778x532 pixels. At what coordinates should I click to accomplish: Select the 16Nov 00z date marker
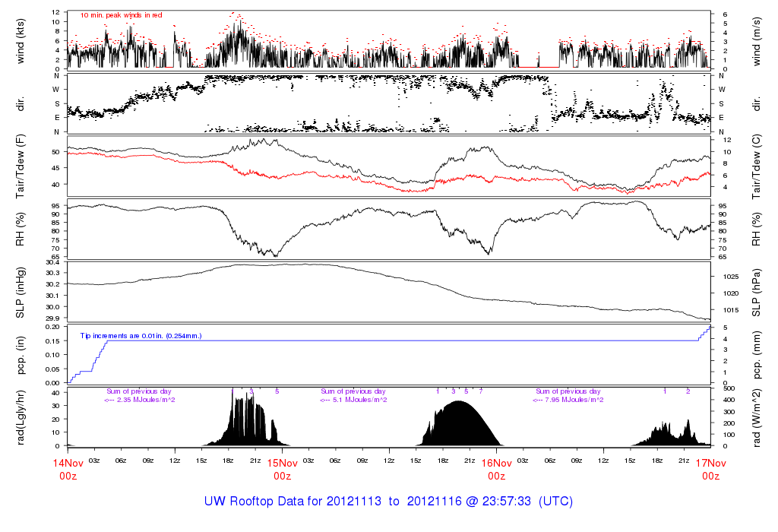496,468
